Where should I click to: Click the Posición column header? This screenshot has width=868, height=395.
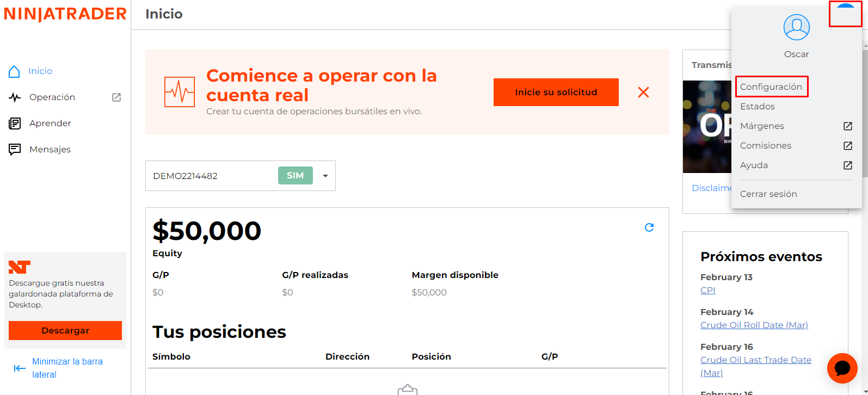pyautogui.click(x=432, y=357)
